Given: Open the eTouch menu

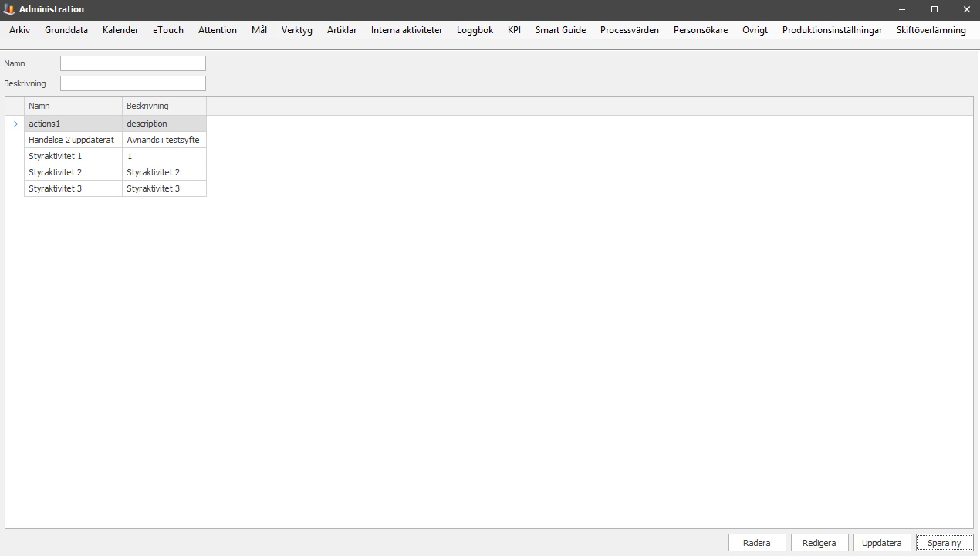Looking at the screenshot, I should (168, 30).
